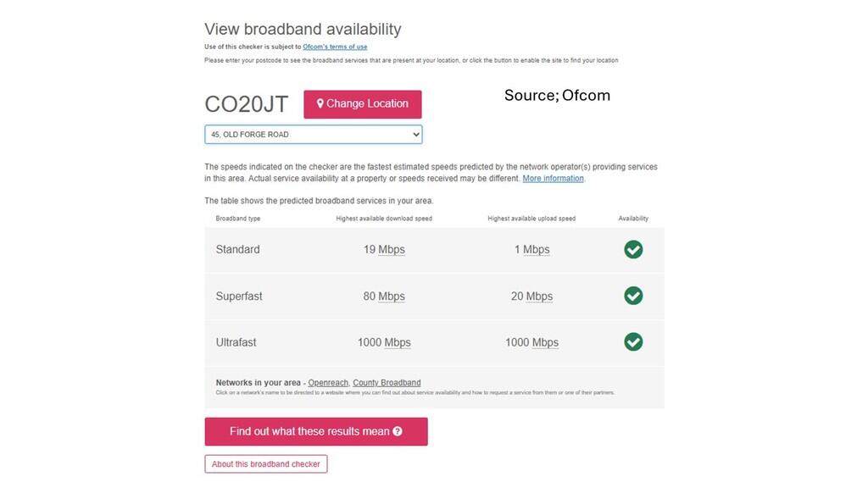Click the question mark icon on results button

(x=398, y=431)
